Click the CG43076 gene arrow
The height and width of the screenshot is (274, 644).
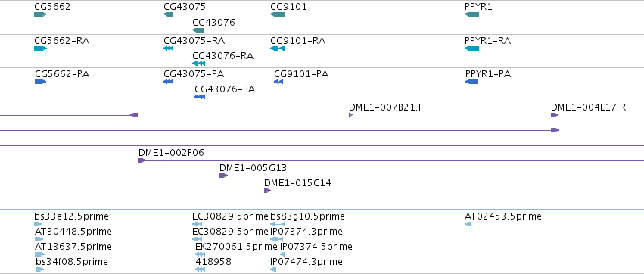(x=198, y=30)
